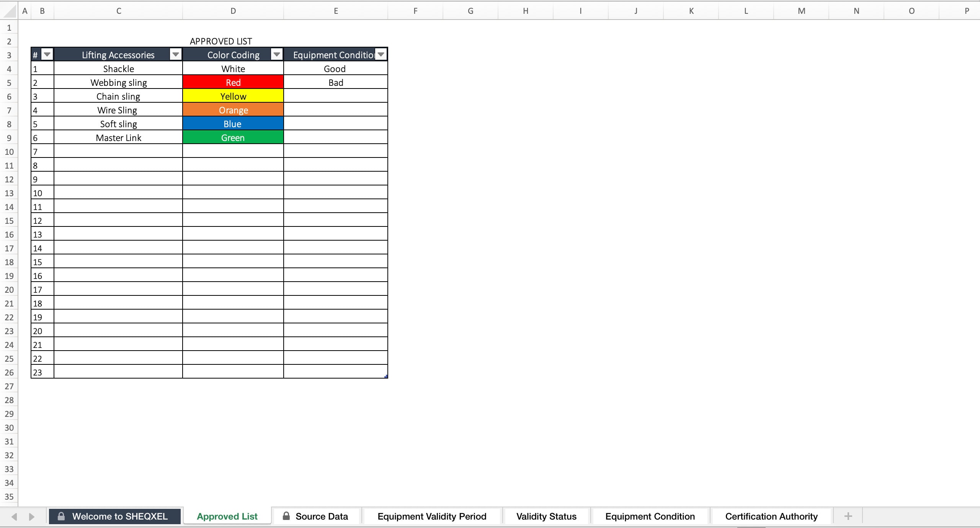This screenshot has height=528, width=980.
Task: Select the Red colored Color Coding cell
Action: tap(233, 82)
